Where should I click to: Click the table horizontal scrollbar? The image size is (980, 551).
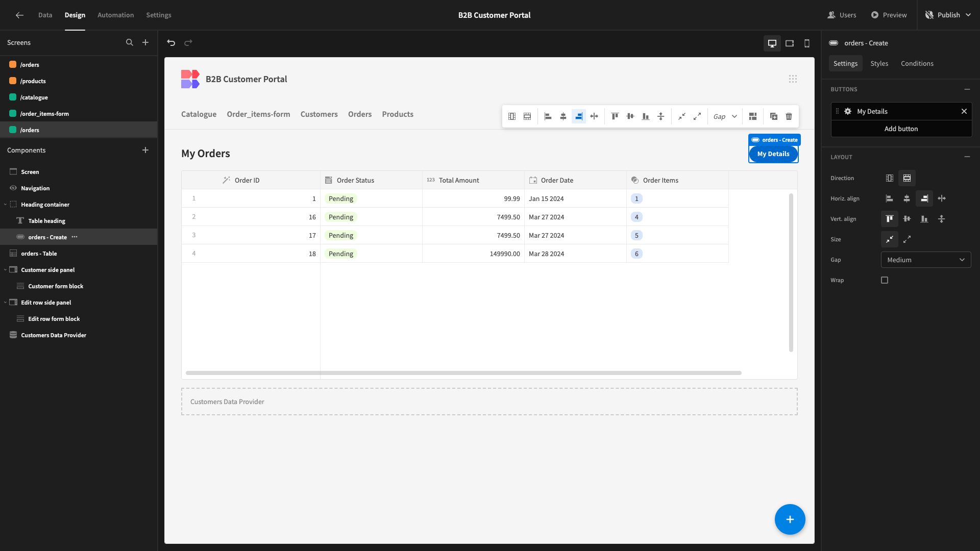(x=463, y=373)
